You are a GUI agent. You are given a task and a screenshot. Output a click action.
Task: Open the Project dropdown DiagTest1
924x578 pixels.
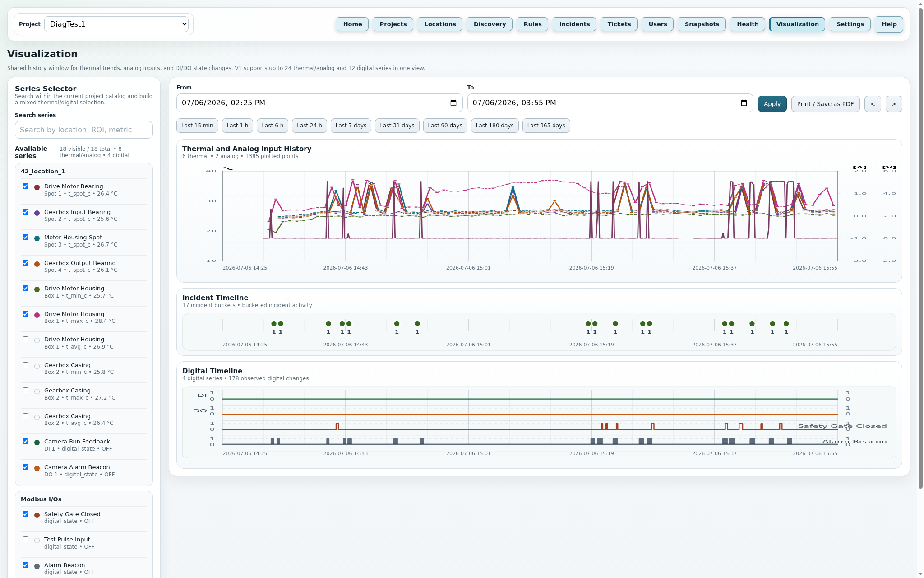pos(116,24)
